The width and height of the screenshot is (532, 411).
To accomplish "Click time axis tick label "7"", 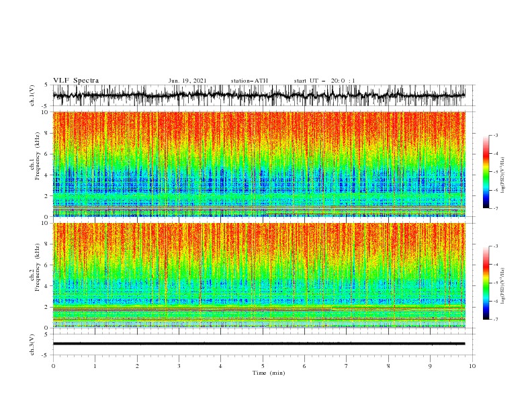I will [x=347, y=366].
